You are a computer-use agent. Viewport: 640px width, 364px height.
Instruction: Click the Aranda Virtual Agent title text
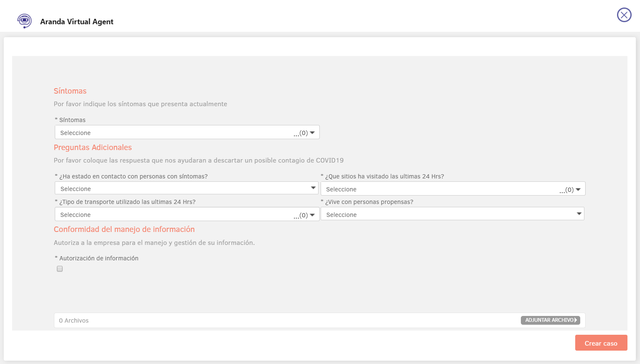pos(77,22)
